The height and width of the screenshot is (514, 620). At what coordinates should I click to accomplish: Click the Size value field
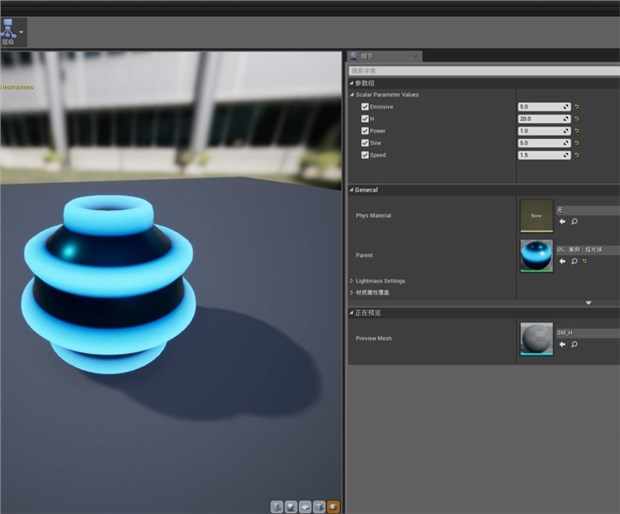(544, 143)
